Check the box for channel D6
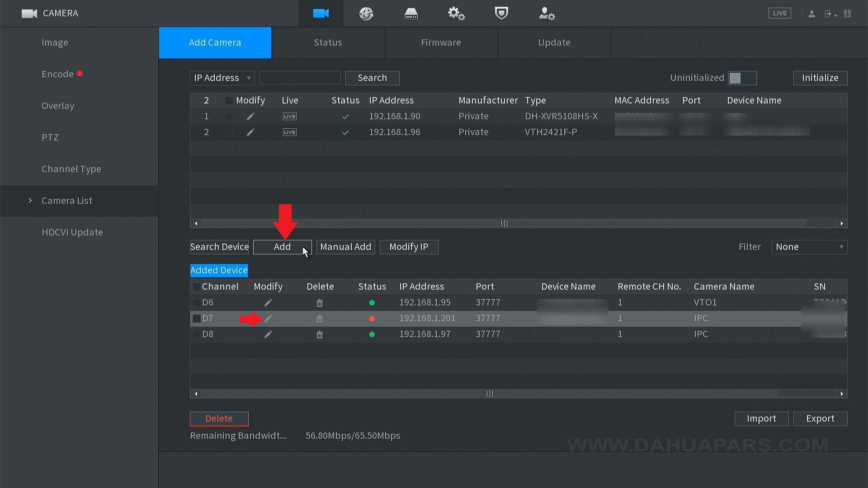Image resolution: width=868 pixels, height=488 pixels. pos(197,303)
